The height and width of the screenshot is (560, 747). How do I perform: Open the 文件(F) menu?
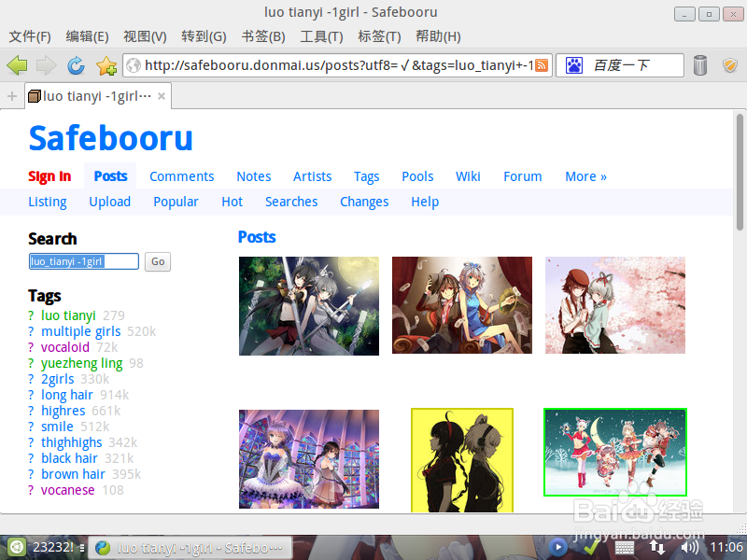pyautogui.click(x=30, y=36)
